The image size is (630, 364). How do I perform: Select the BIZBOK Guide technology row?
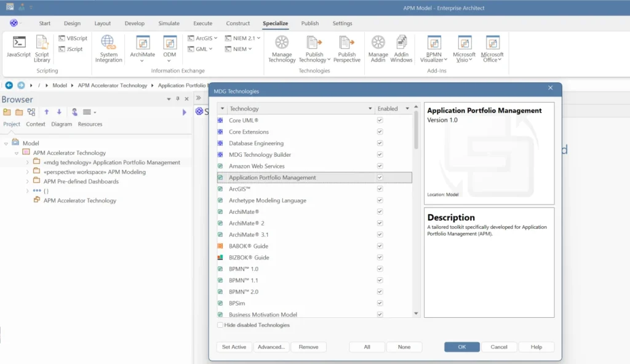(x=314, y=258)
